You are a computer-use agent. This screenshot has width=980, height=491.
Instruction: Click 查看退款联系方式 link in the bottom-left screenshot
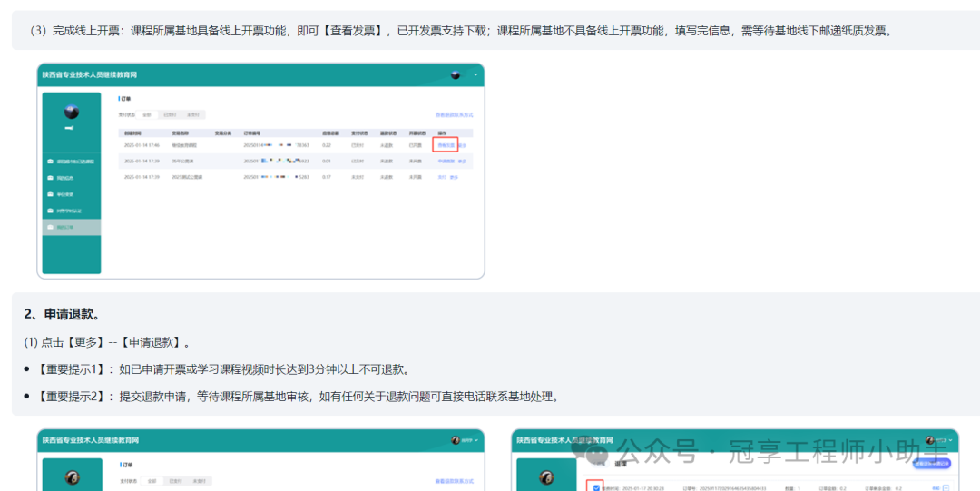[455, 481]
